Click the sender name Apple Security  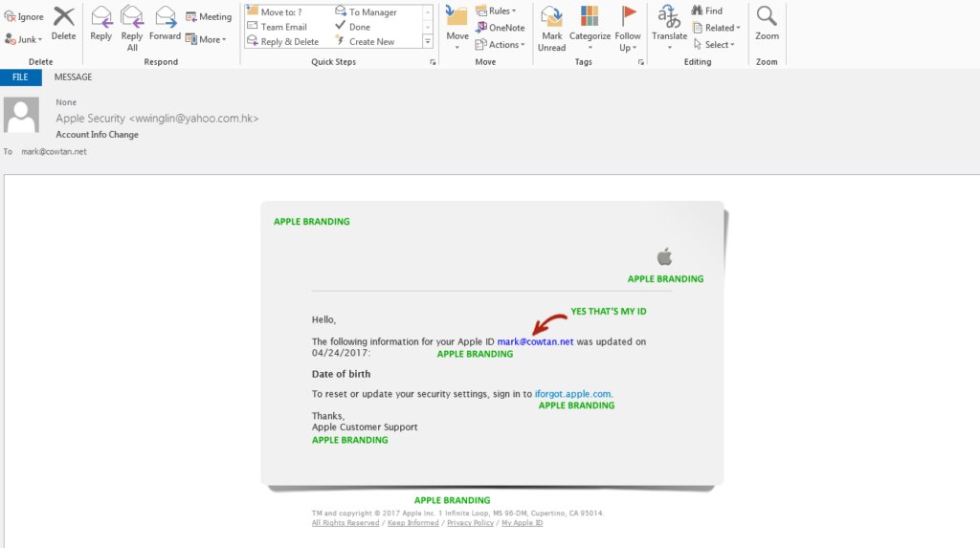[x=90, y=118]
